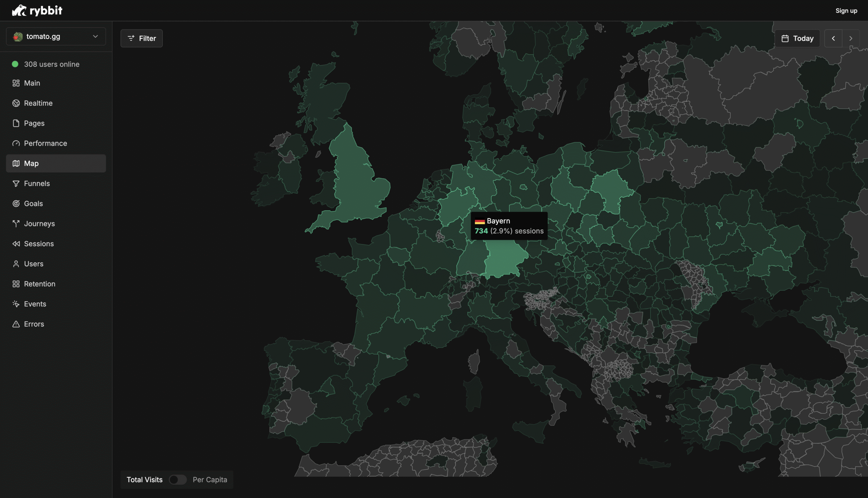Open the Today date range picker
Viewport: 868px width, 498px height.
click(x=797, y=38)
